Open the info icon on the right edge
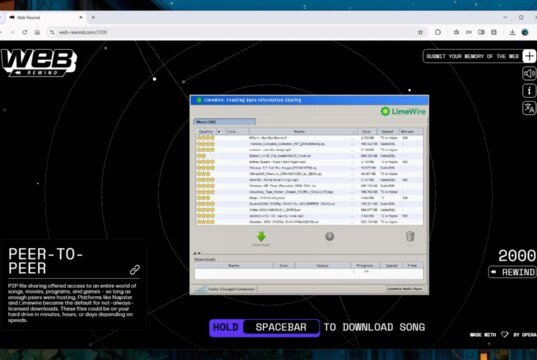The width and height of the screenshot is (537, 360). point(529,91)
